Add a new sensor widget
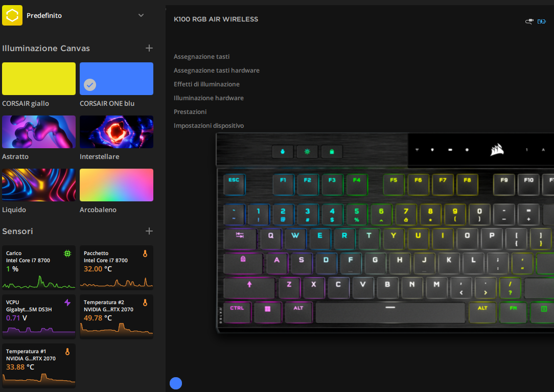554x392 pixels. [149, 231]
